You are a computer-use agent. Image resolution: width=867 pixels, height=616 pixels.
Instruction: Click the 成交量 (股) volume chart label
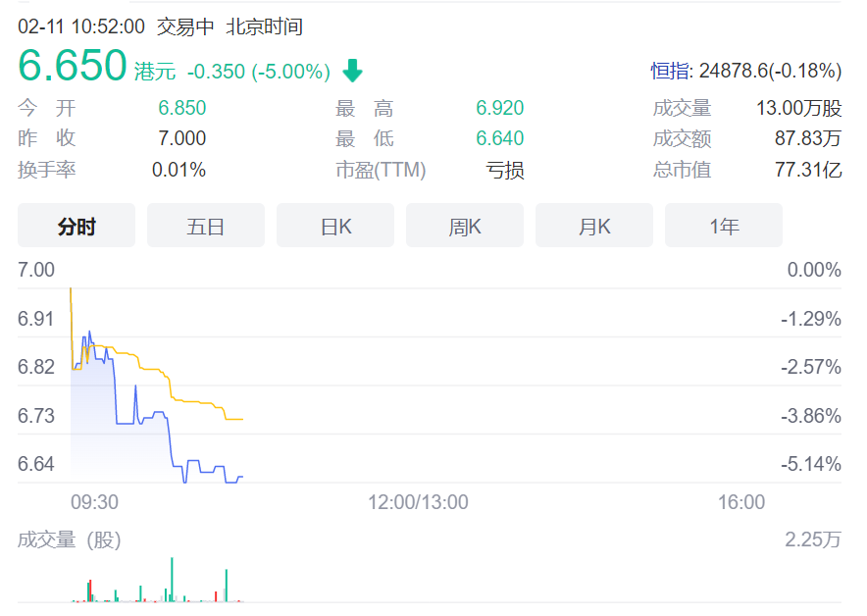coord(69,539)
